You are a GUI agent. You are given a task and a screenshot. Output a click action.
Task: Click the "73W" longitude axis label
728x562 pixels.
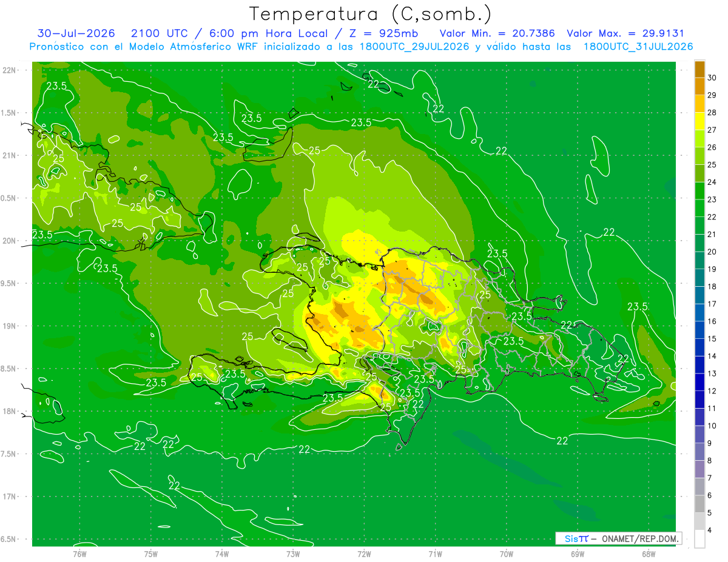pyautogui.click(x=293, y=554)
